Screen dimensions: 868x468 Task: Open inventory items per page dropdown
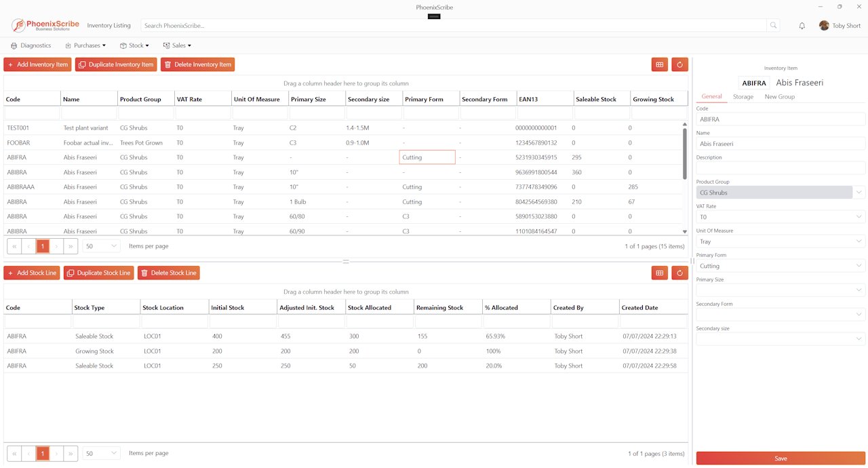(x=101, y=246)
